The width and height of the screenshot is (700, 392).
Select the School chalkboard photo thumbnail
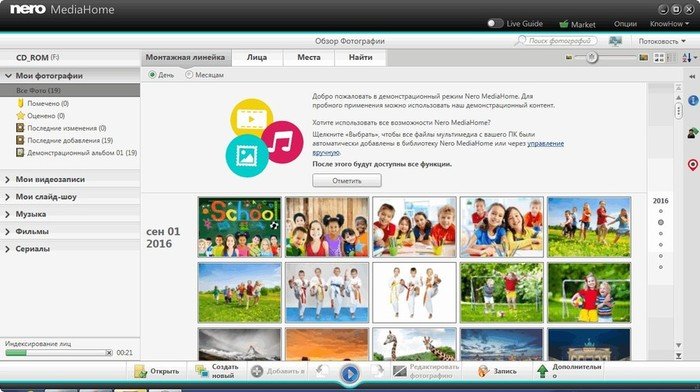point(240,227)
